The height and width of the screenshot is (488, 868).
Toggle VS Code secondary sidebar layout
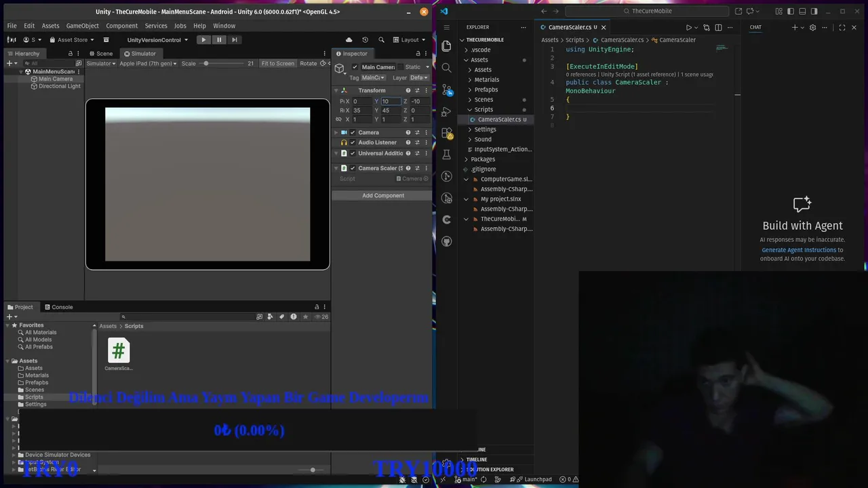(x=814, y=11)
